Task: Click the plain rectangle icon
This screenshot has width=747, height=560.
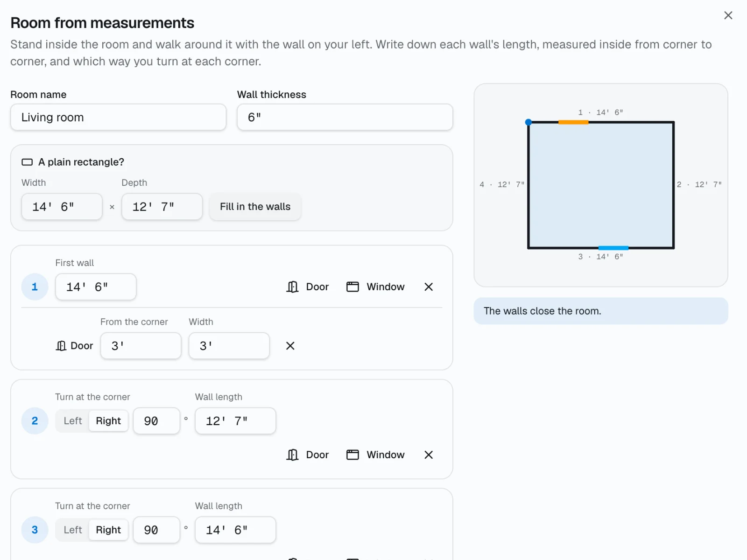Action: click(x=27, y=162)
